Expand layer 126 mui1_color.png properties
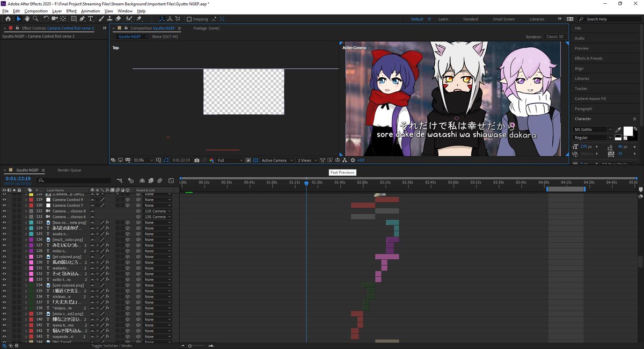The image size is (644, 349). (25, 239)
